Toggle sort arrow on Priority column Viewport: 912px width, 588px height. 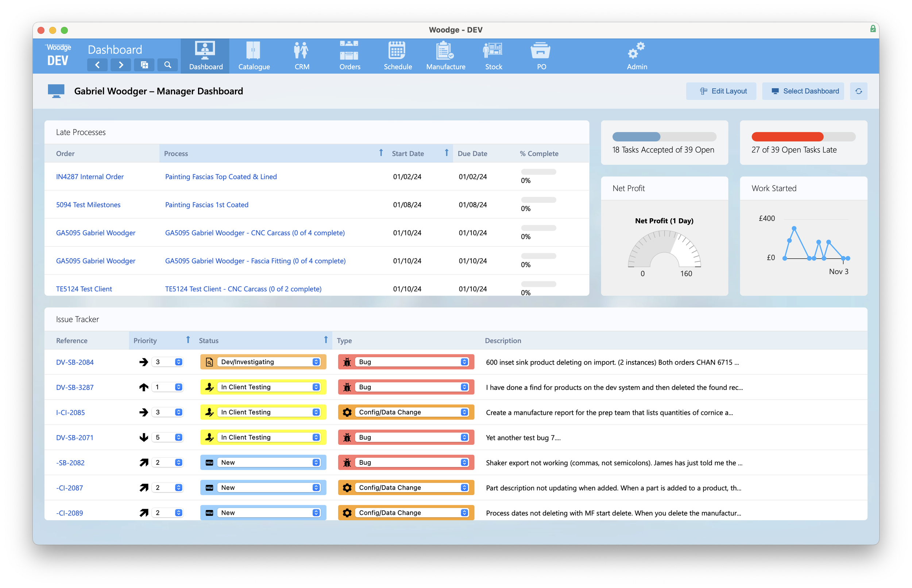tap(188, 340)
